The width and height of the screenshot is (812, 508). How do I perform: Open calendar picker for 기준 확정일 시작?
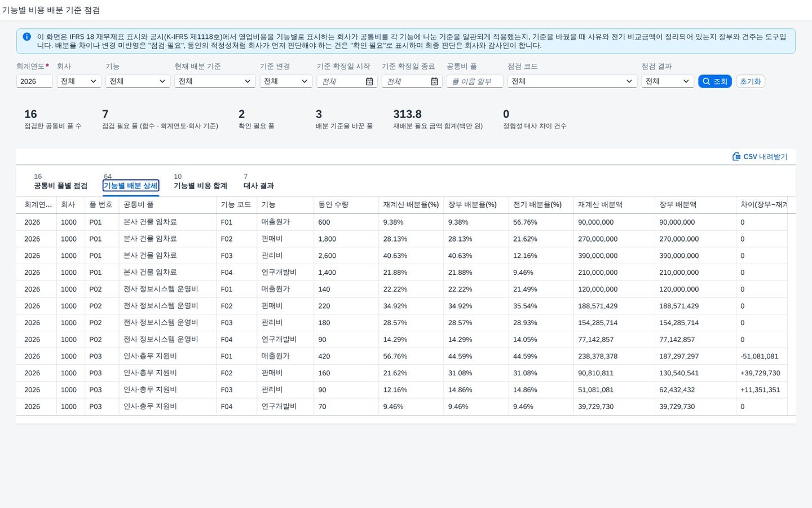pyautogui.click(x=369, y=81)
